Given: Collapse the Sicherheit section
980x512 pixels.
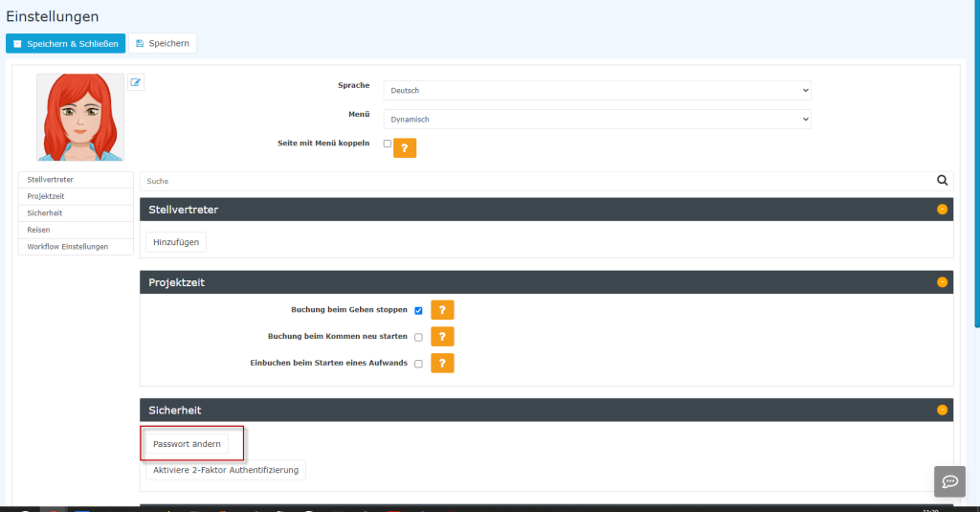Looking at the screenshot, I should pos(942,411).
